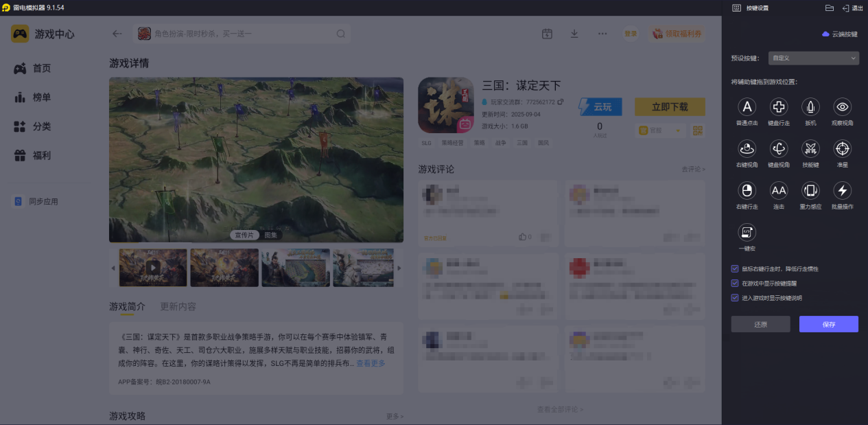
Task: Click the 一键宏 macro icon
Action: point(747,232)
